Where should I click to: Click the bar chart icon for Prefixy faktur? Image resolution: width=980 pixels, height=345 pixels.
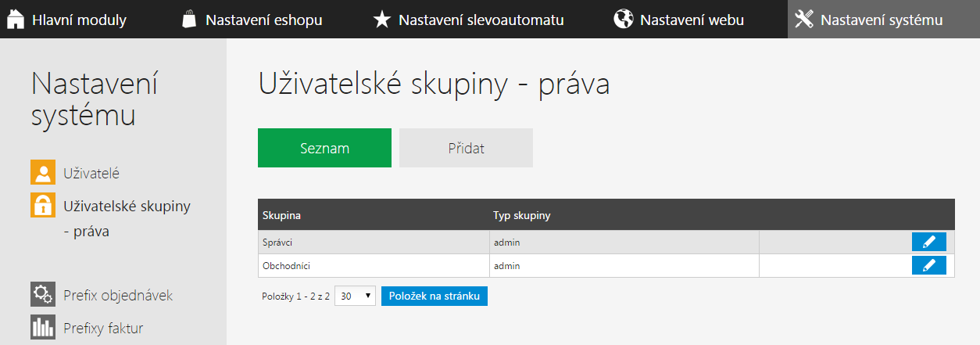tap(42, 327)
